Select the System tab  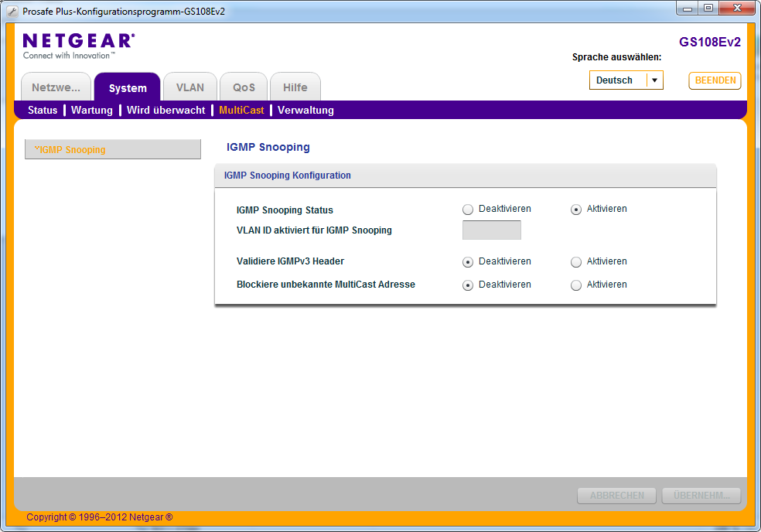pyautogui.click(x=127, y=88)
